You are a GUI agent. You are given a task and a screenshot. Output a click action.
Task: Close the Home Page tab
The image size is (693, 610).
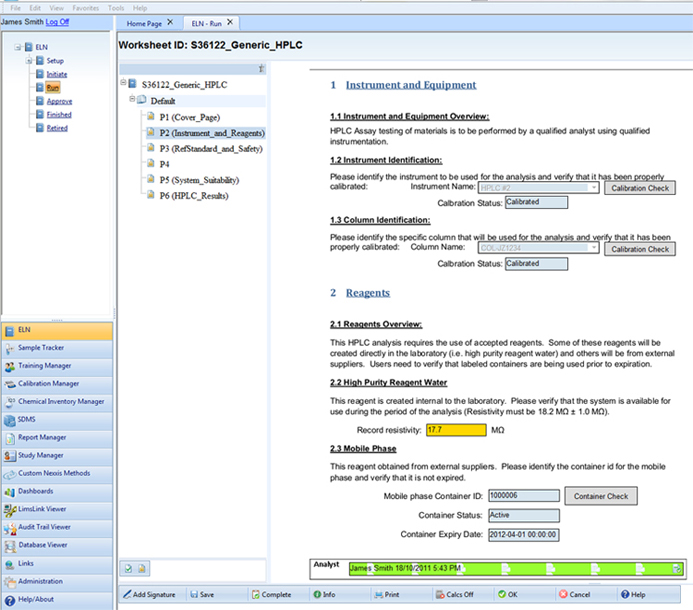click(170, 22)
